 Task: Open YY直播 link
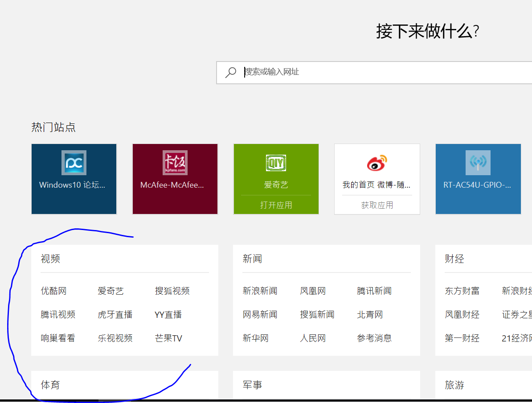[168, 315]
